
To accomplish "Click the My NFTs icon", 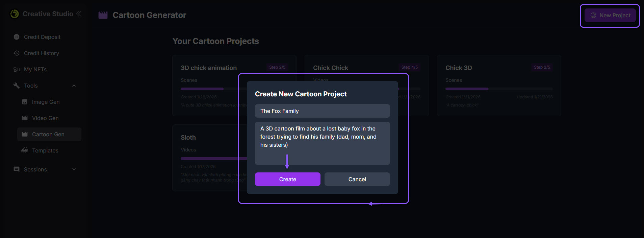I will (17, 69).
